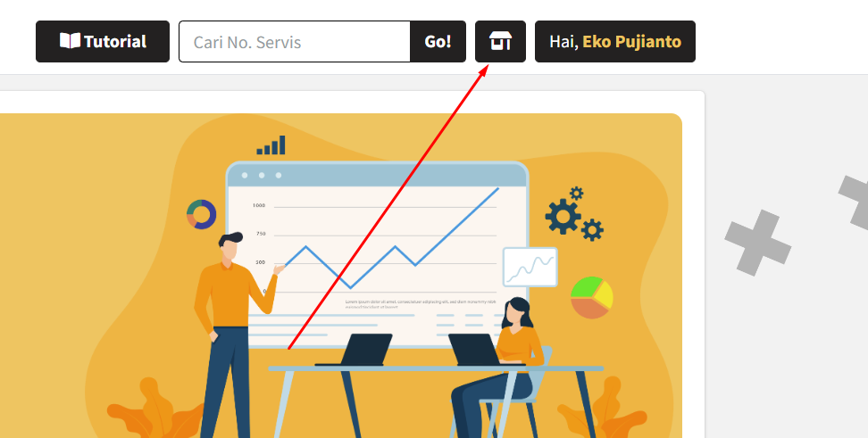The image size is (868, 438).
Task: Click the blue line graph in chart window
Action: pos(391,238)
